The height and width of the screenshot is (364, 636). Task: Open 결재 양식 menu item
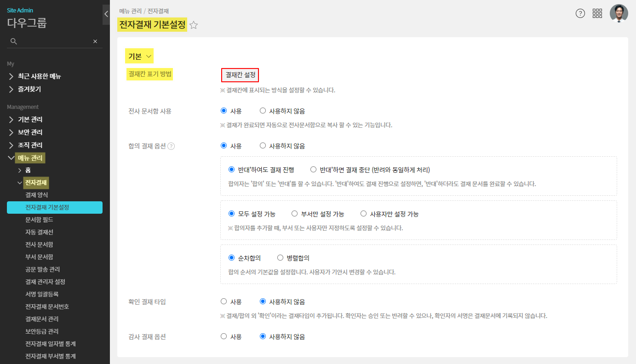37,195
